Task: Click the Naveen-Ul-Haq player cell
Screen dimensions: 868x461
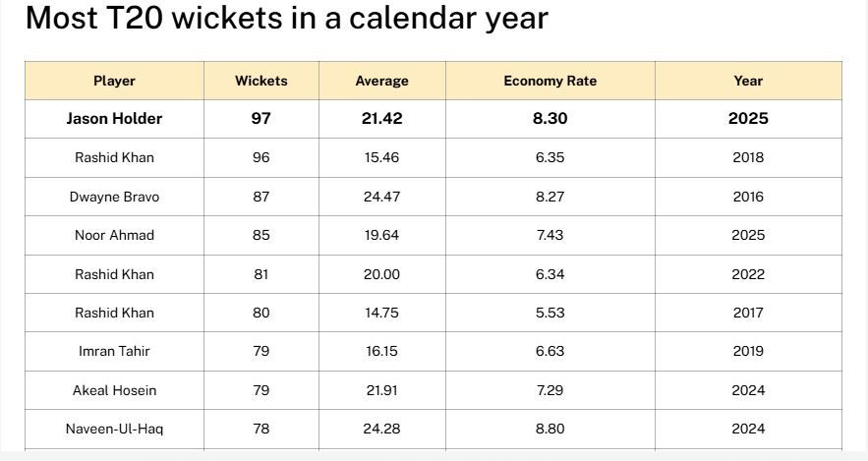Action: click(x=114, y=429)
